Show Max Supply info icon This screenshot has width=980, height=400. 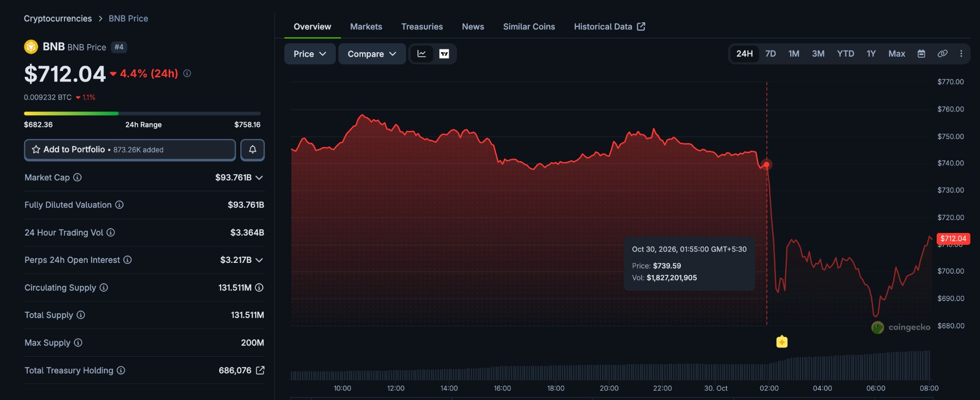tap(78, 343)
